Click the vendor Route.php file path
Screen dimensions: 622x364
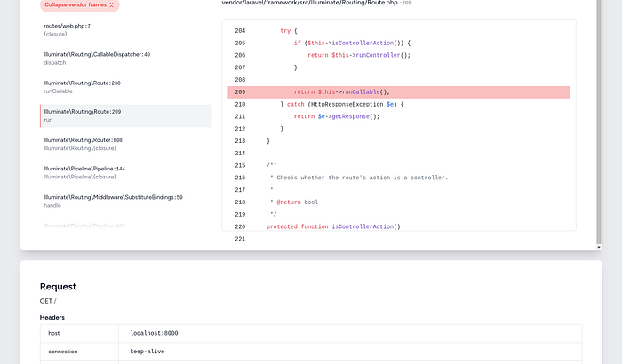pos(309,3)
